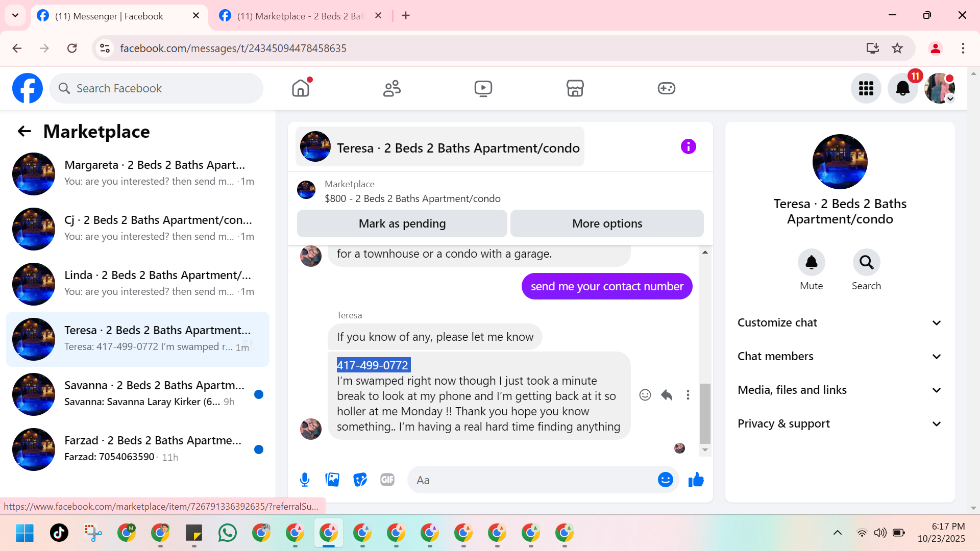Viewport: 980px width, 551px height.
Task: Expand Customize chat section
Action: (840, 322)
